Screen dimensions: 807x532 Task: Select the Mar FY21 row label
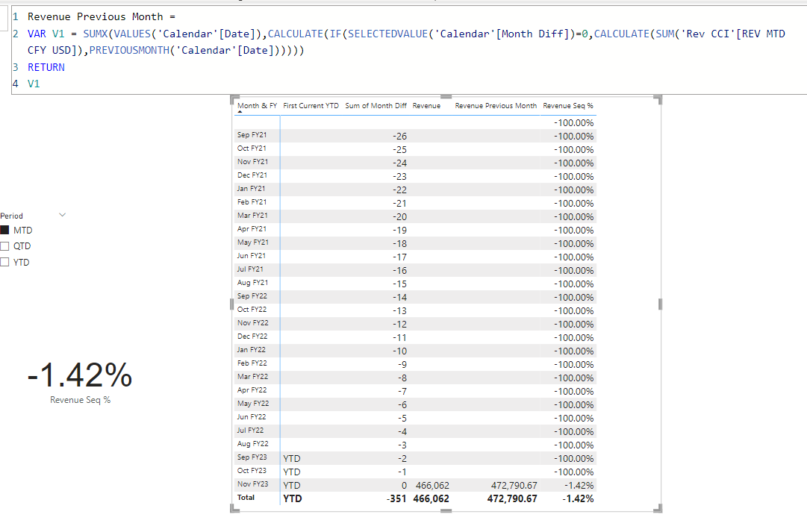[252, 215]
